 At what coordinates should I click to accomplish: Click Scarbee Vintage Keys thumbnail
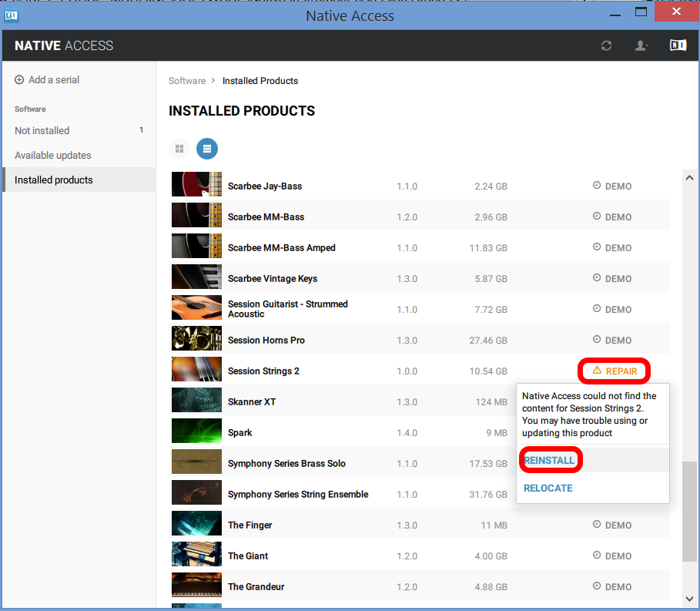click(196, 277)
